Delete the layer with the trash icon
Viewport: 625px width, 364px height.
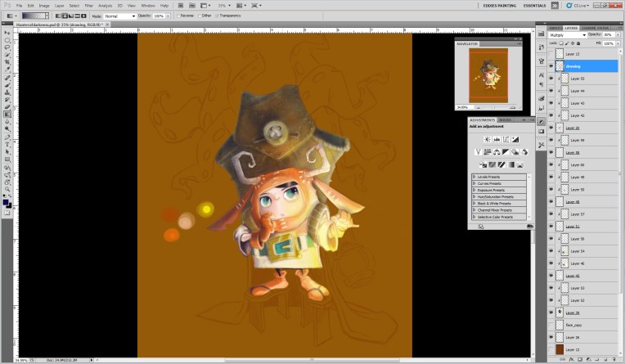614,361
